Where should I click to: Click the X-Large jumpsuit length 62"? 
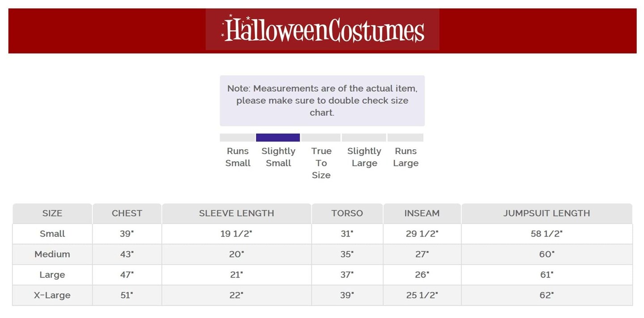click(x=547, y=296)
